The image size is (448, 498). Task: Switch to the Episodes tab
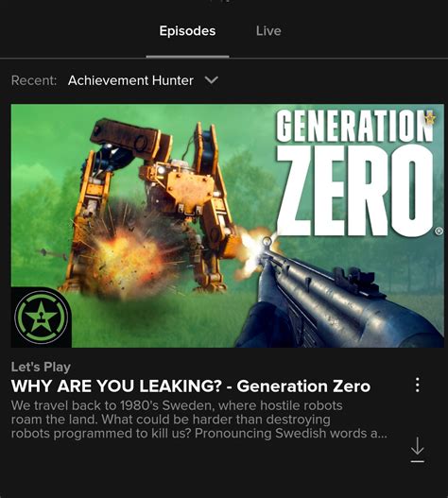coord(187,31)
